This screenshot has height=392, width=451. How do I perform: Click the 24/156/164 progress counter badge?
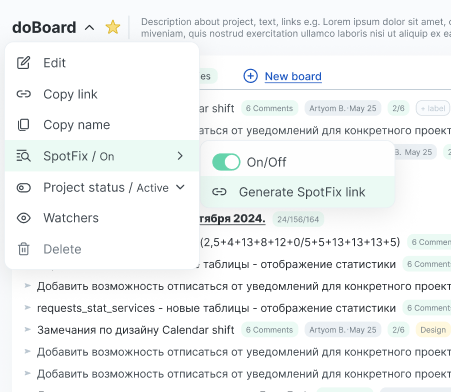click(298, 219)
